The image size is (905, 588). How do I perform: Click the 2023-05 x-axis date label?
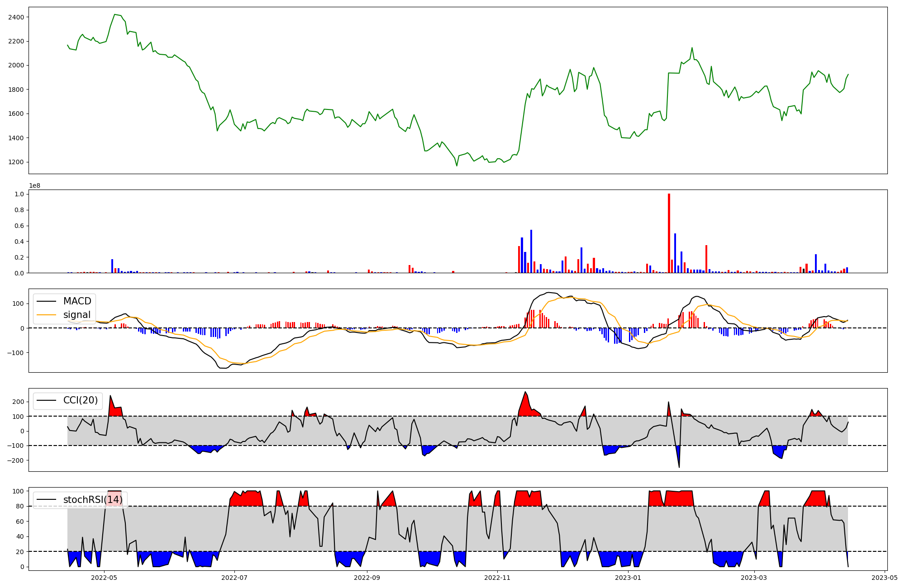point(884,577)
